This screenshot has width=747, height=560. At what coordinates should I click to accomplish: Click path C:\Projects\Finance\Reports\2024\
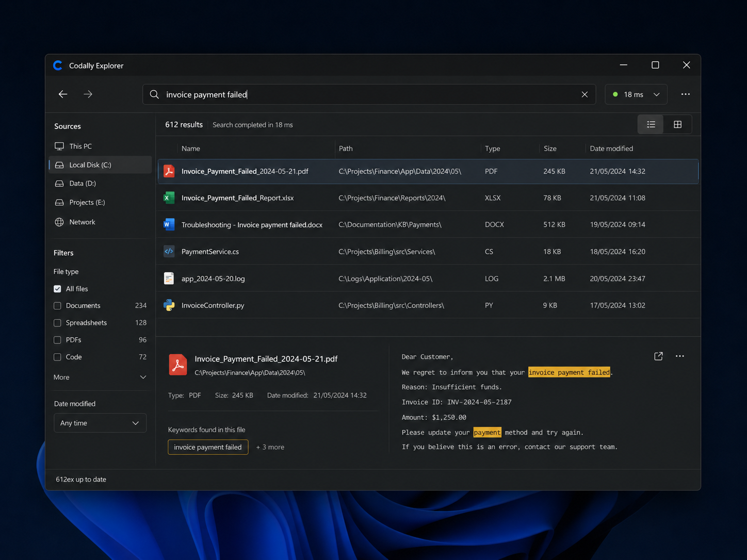pos(392,198)
